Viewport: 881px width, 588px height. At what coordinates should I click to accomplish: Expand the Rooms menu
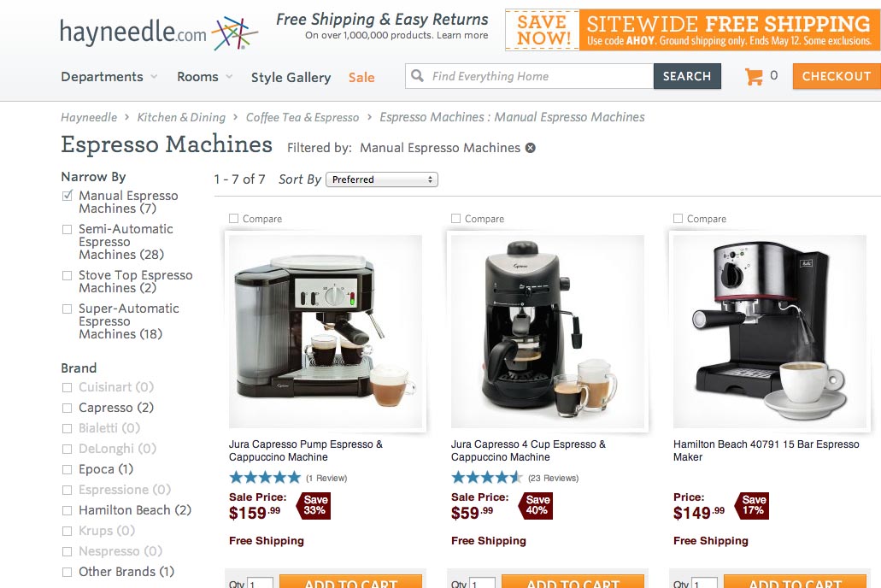click(x=204, y=76)
